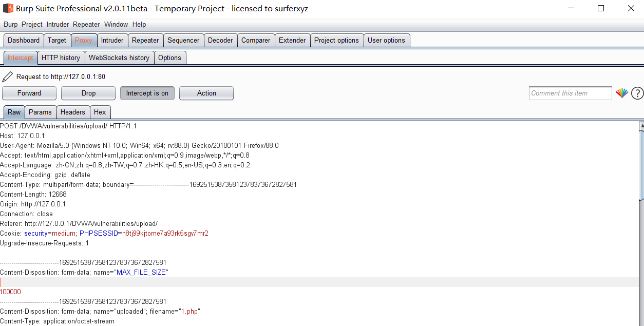644x326 pixels.
Task: Open the Extender tab
Action: pyautogui.click(x=292, y=40)
